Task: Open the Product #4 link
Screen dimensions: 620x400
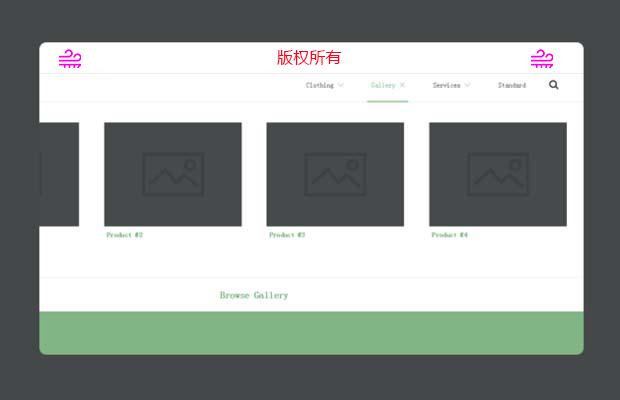Action: [450, 235]
